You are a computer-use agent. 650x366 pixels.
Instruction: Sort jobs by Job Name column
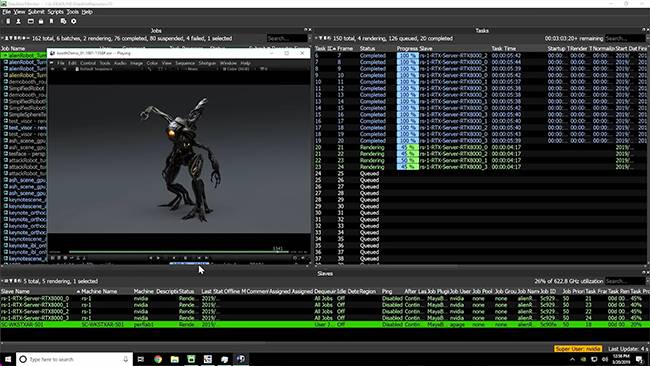(x=13, y=48)
